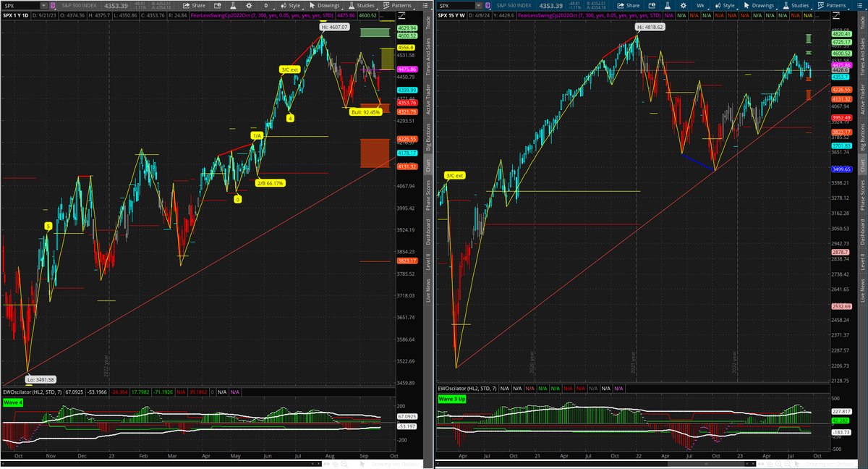
Task: Click SPX symbol field in right chart
Action: coord(455,5)
